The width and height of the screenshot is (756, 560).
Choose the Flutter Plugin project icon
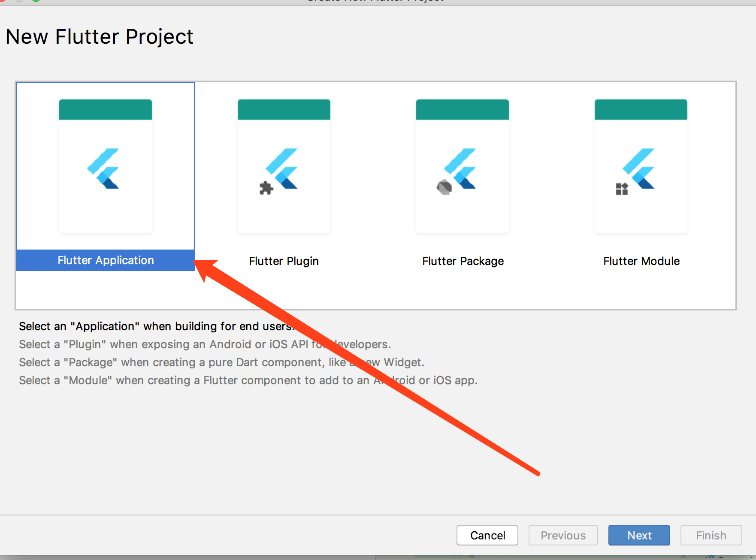click(284, 166)
